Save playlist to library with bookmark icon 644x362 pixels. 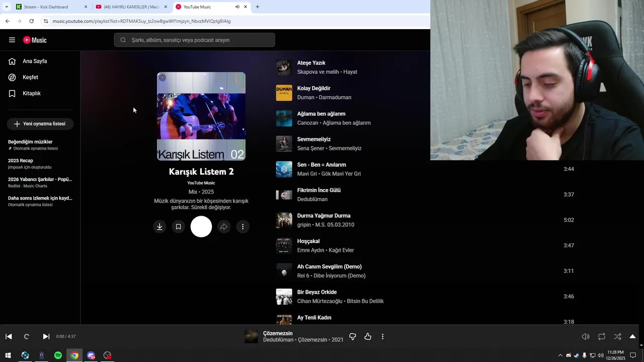(x=178, y=227)
